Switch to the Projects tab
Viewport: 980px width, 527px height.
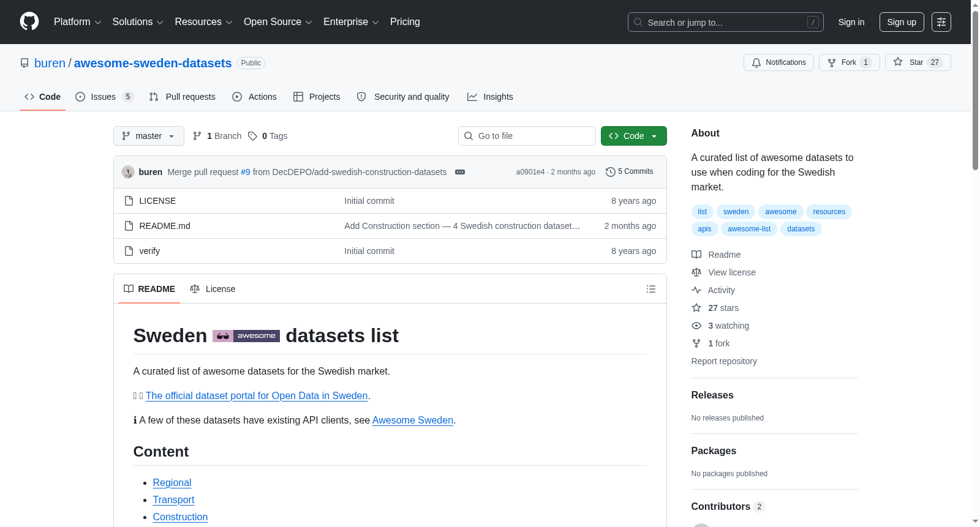click(x=317, y=97)
